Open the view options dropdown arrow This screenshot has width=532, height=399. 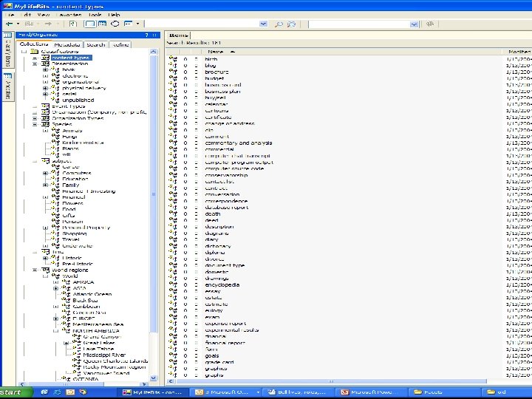pos(137,24)
